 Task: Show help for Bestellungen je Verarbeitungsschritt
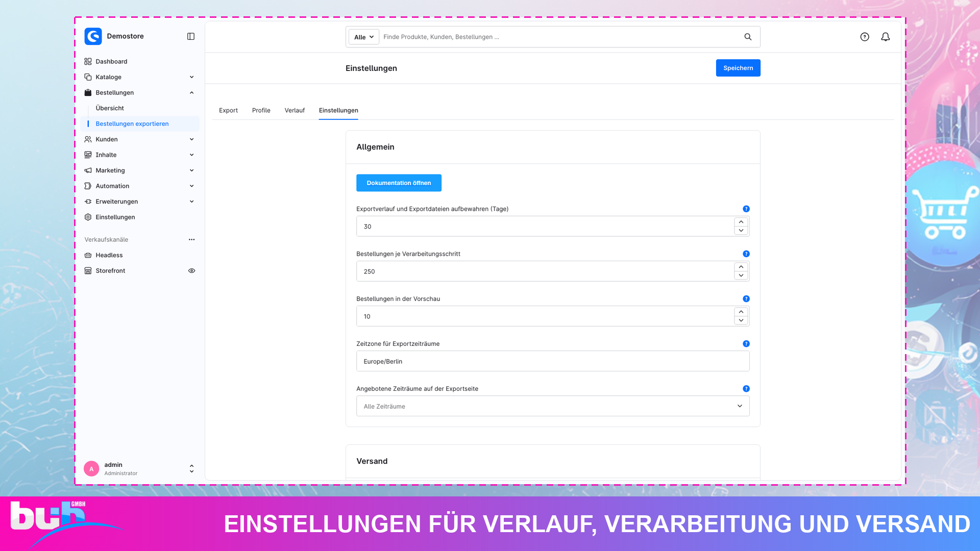746,254
